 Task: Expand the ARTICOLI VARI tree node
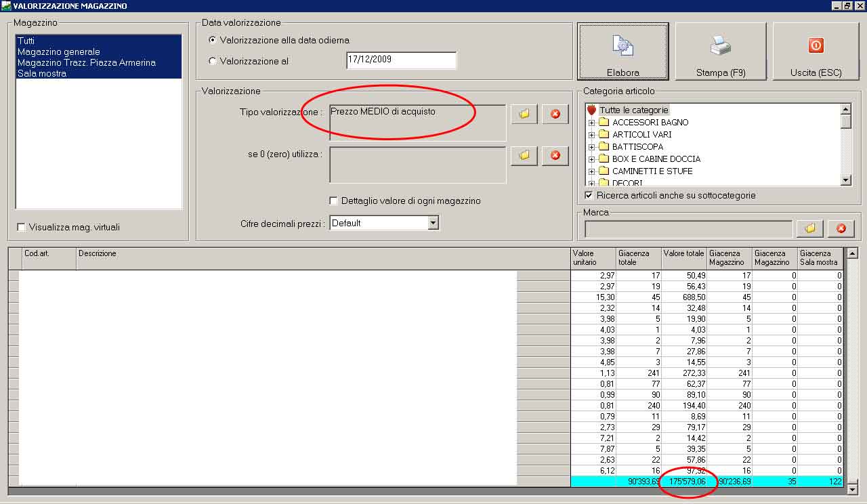pos(591,135)
